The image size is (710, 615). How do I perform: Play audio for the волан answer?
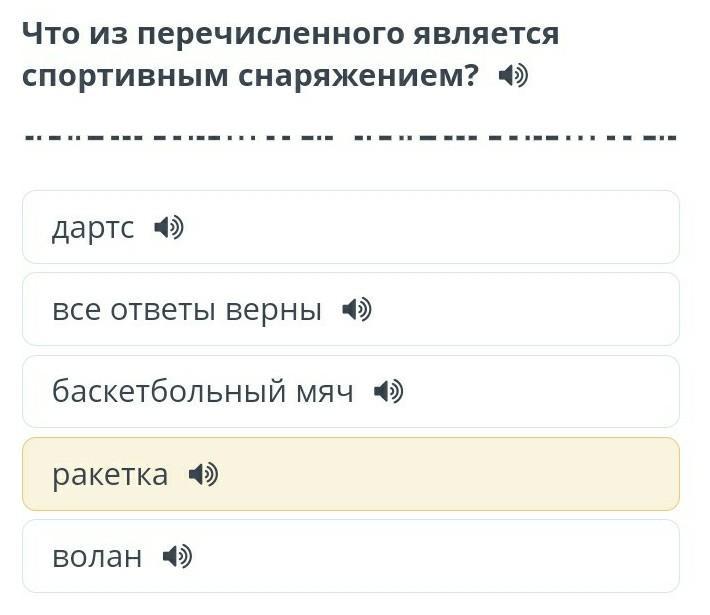point(178,557)
